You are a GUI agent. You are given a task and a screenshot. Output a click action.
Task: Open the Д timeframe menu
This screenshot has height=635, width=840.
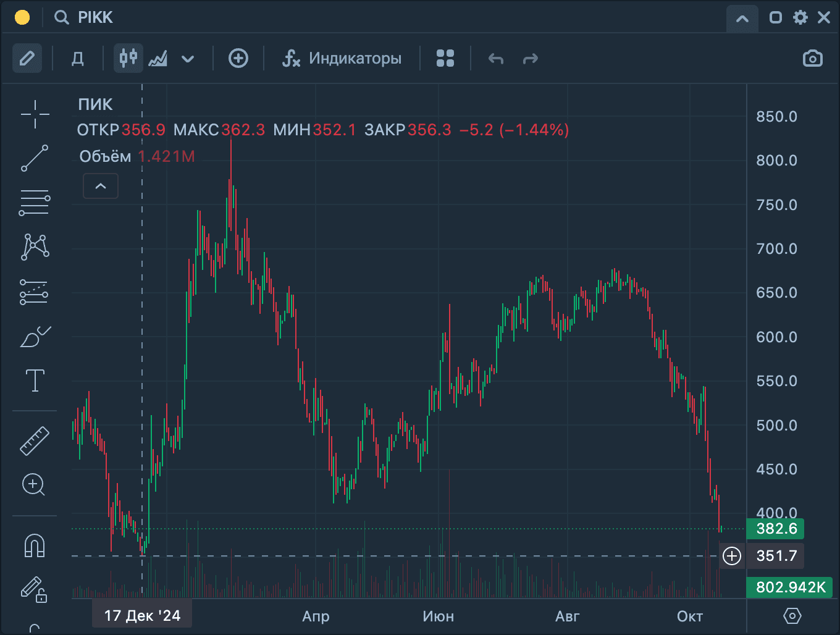pos(78,59)
